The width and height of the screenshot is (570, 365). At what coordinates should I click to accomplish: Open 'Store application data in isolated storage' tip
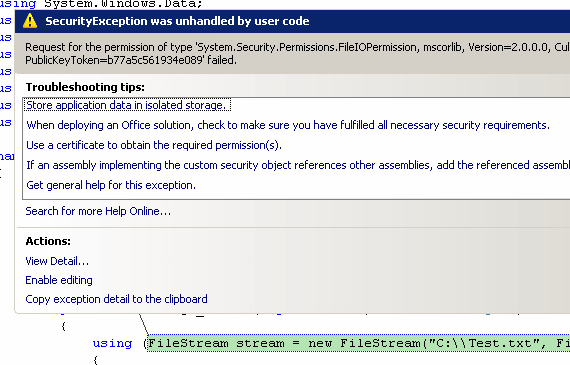(127, 105)
